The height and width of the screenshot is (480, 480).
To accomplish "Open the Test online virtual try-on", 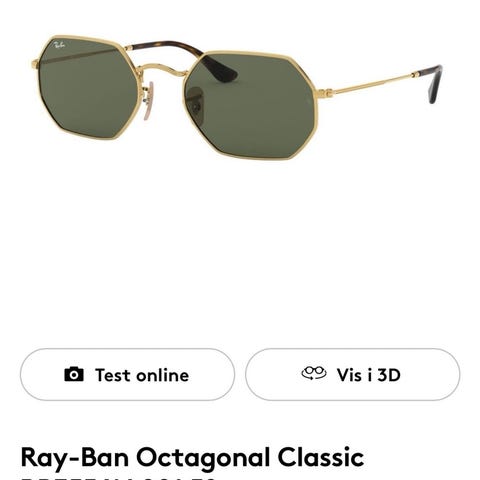I will 127,374.
